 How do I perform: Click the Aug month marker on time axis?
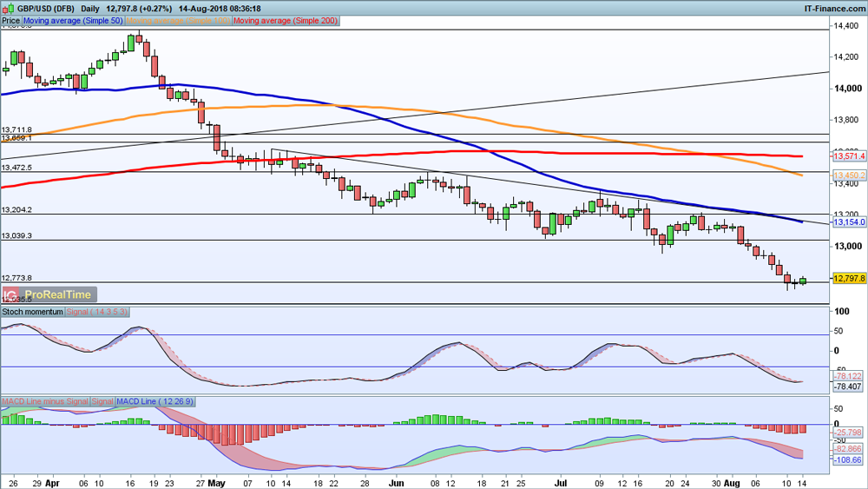(x=732, y=483)
